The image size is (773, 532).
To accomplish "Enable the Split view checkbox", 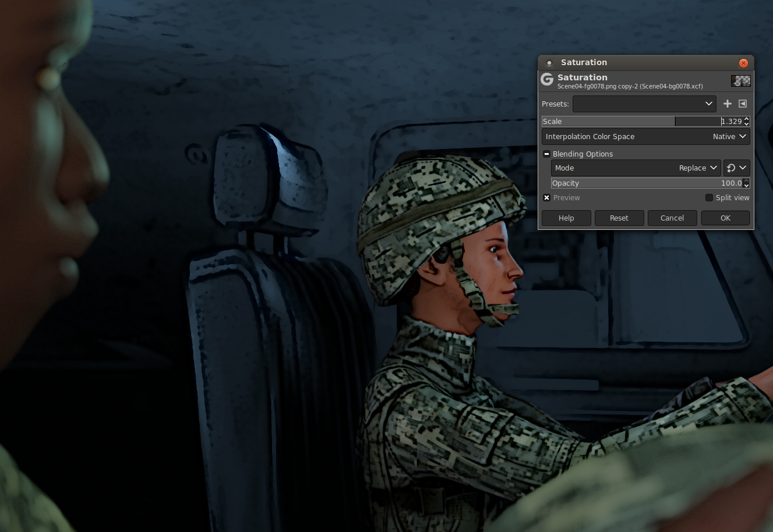I will (709, 198).
